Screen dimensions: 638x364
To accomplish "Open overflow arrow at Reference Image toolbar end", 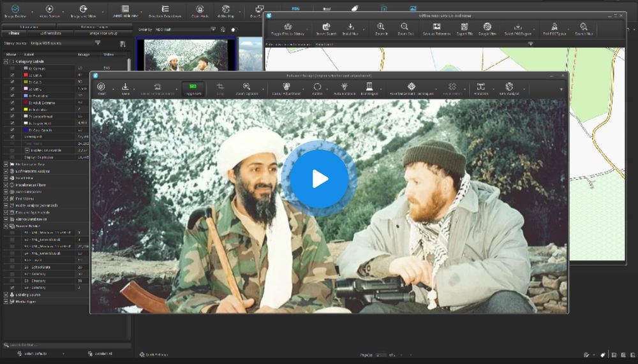I will (x=561, y=89).
